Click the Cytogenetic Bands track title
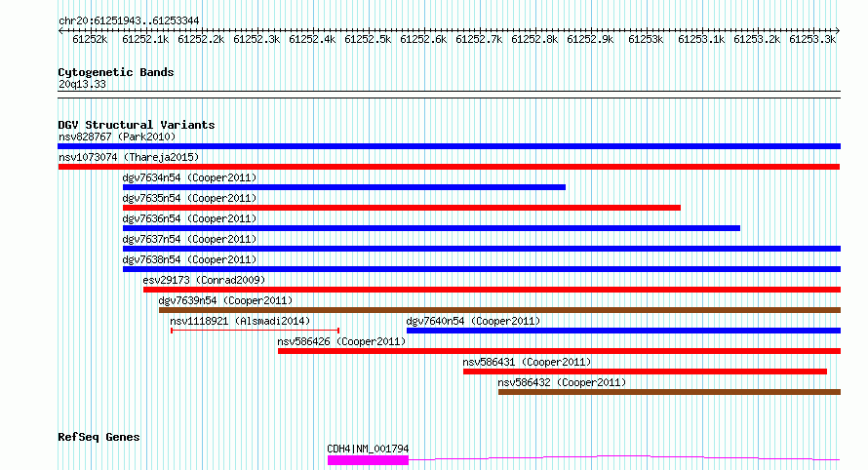This screenshot has height=470, width=868. [116, 72]
